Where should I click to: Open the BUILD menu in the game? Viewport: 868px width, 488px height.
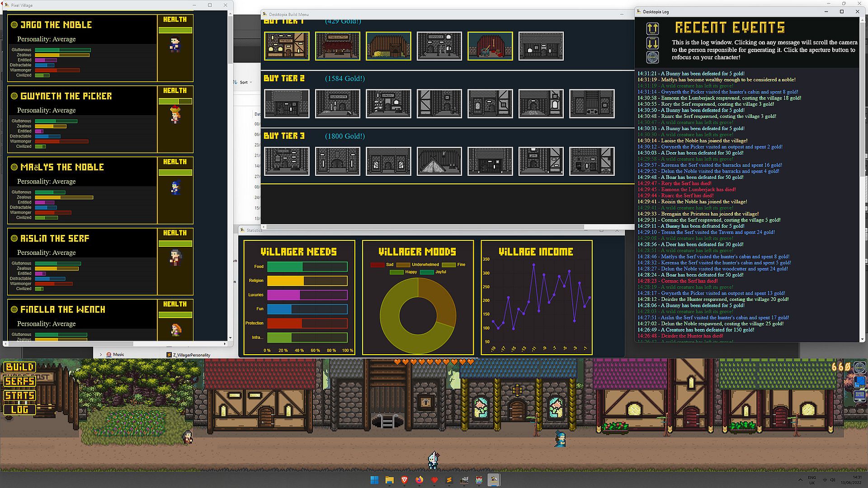coord(19,367)
